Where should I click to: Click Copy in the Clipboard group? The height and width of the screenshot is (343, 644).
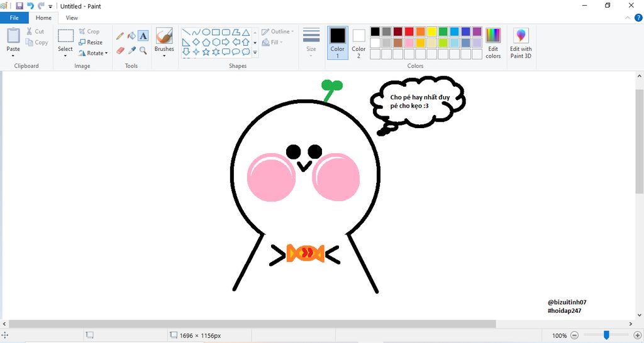click(36, 42)
